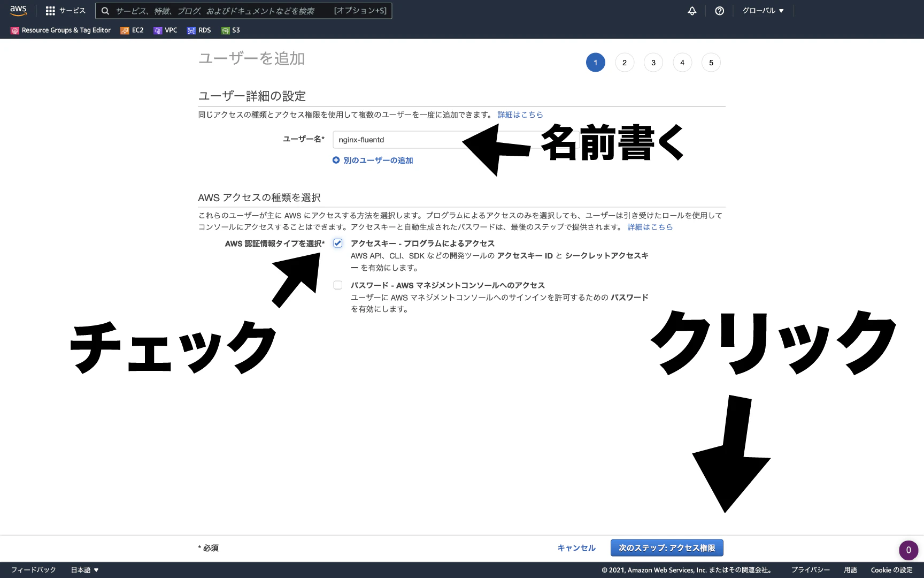Open 詳細はこちら link in access type section
This screenshot has width=924, height=578.
(x=650, y=227)
